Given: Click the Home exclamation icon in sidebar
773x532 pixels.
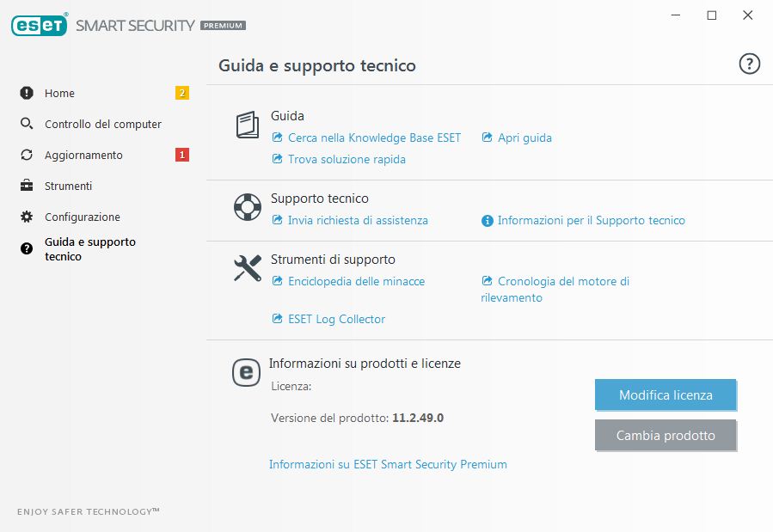Looking at the screenshot, I should (27, 93).
